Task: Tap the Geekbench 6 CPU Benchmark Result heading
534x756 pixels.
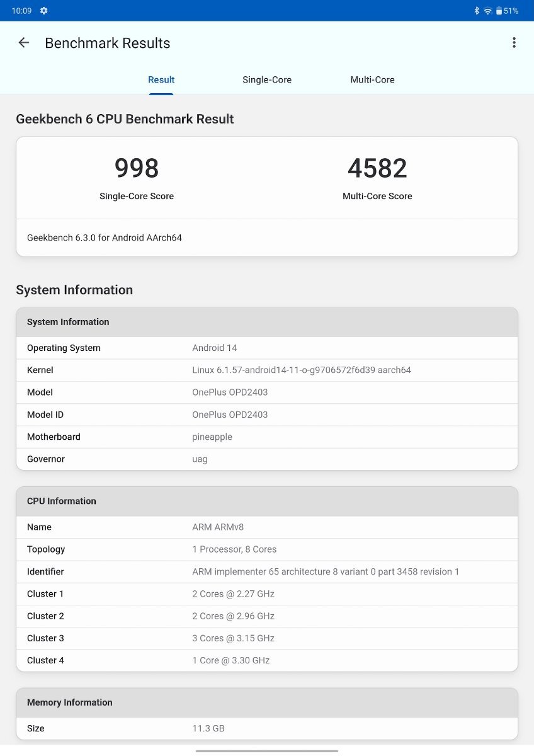Action: [x=125, y=119]
